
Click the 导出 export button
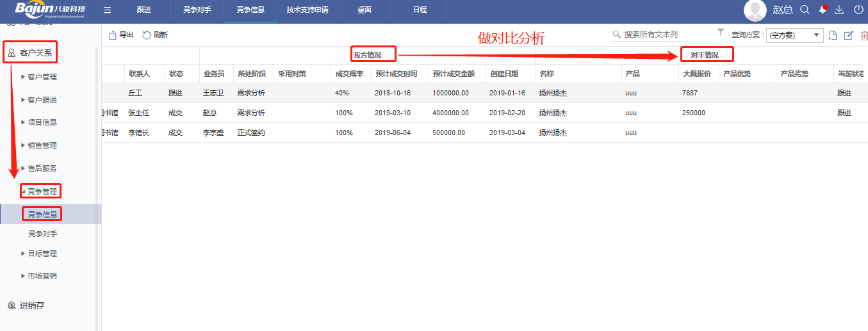tap(121, 35)
